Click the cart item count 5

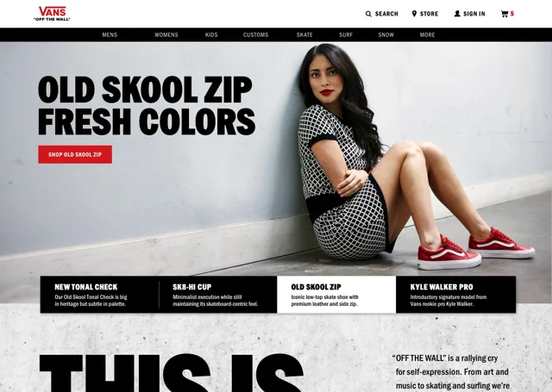click(512, 14)
